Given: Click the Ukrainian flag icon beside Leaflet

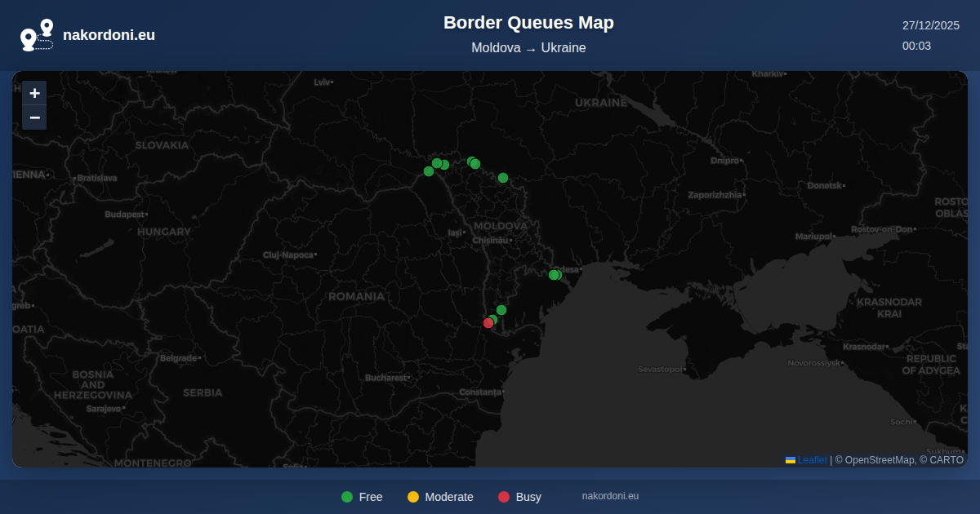Looking at the screenshot, I should (x=791, y=460).
